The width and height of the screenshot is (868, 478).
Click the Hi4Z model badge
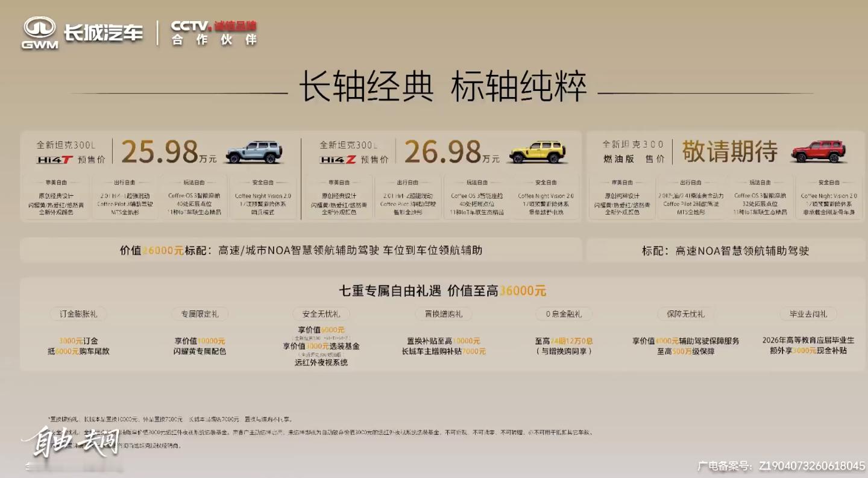[338, 160]
